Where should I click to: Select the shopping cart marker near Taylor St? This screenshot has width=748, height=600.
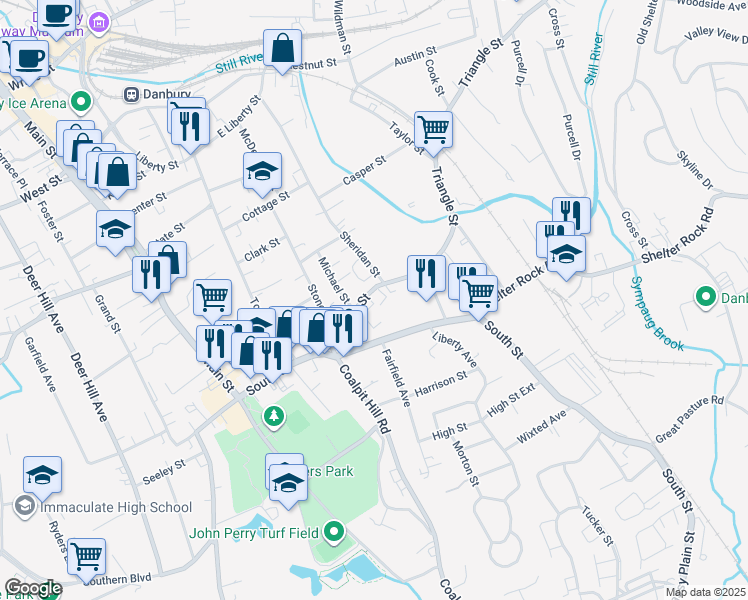[x=433, y=129]
